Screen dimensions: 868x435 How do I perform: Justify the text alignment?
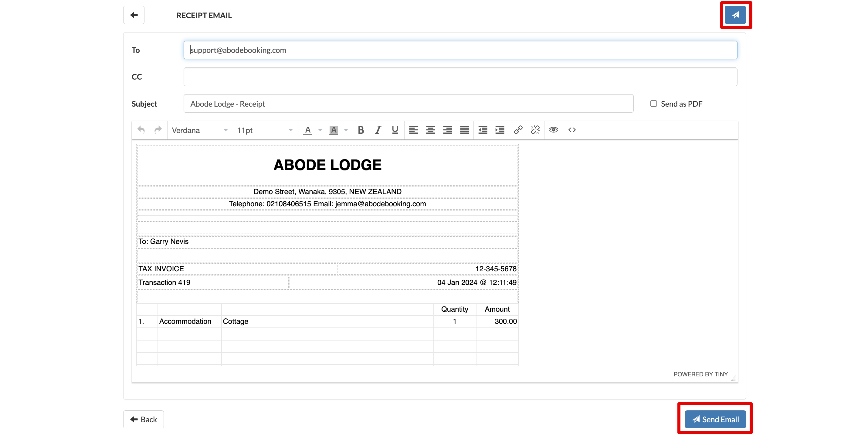pos(464,130)
